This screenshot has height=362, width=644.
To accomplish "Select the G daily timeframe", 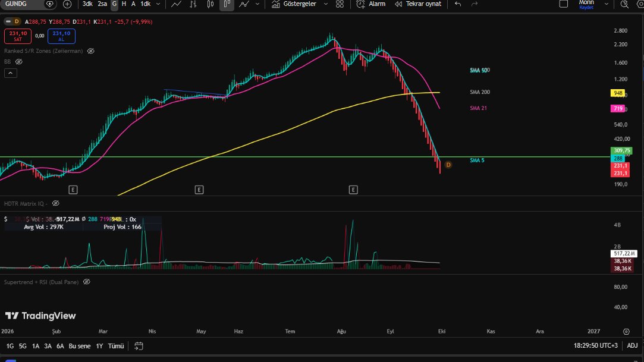I will click(x=114, y=4).
